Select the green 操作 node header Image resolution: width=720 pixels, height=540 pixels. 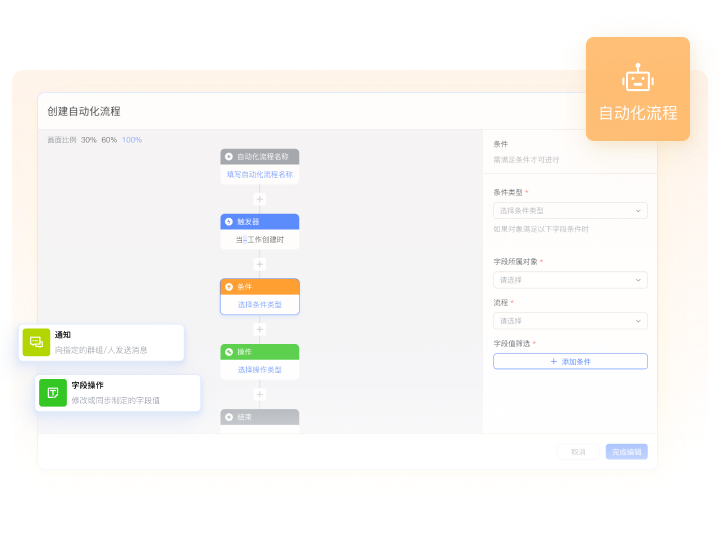[260, 352]
